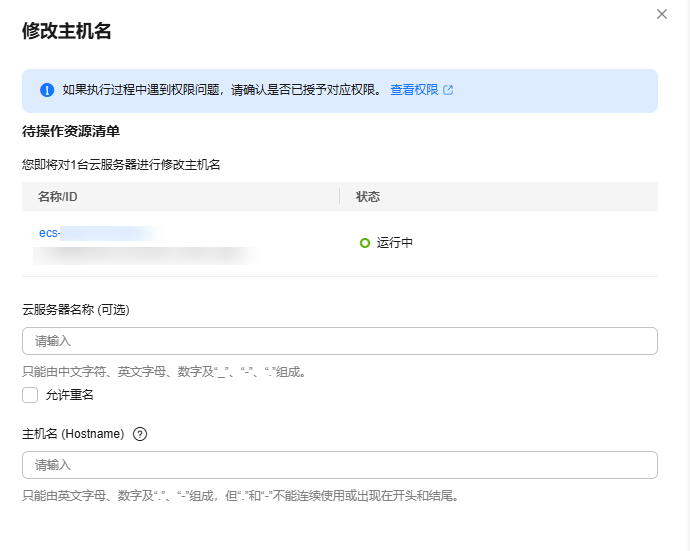Click the green 运行中 status circle icon
Viewport: 690px width, 551px height.
point(365,243)
